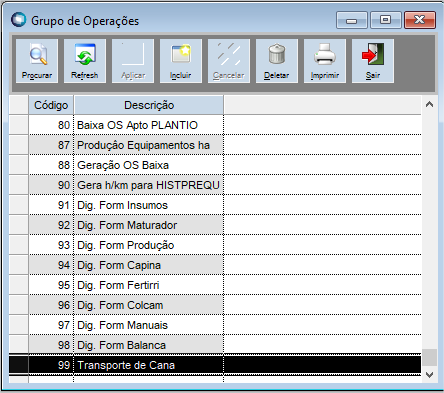
Task: Select row Transporte de Cana
Action: pyautogui.click(x=215, y=365)
